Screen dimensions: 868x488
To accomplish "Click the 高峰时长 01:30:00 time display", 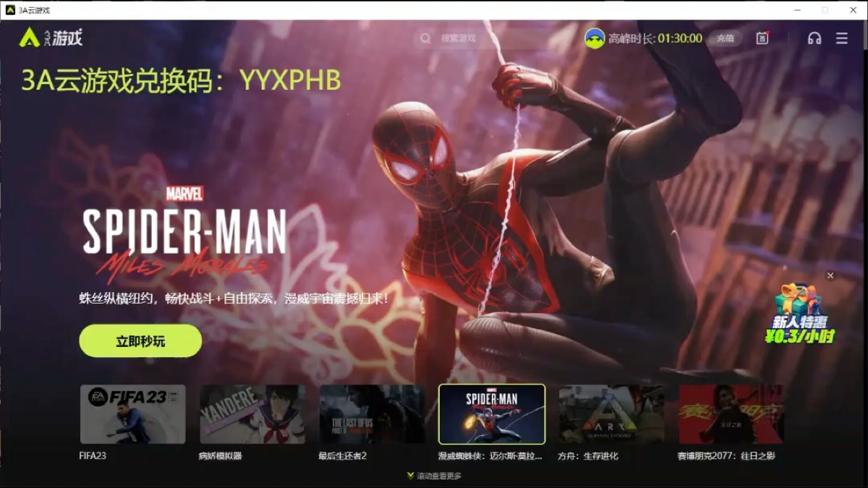I will 655,38.
